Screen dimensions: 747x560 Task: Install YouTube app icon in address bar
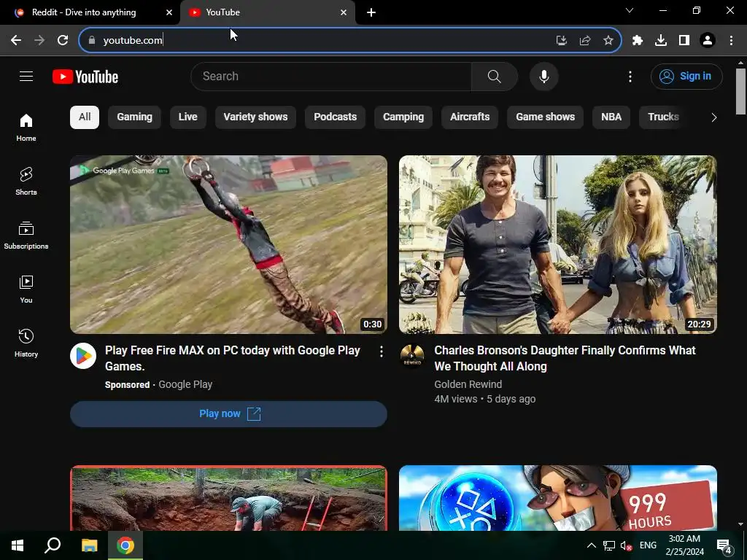point(561,40)
